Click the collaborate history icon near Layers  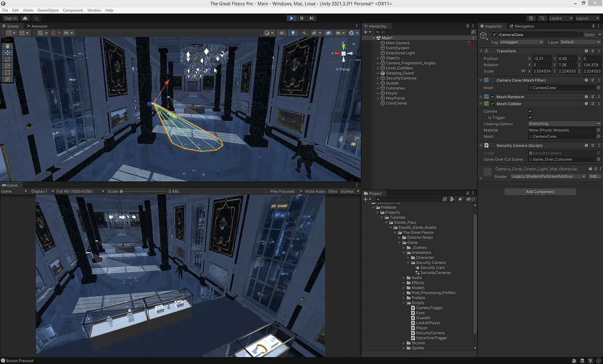click(531, 18)
